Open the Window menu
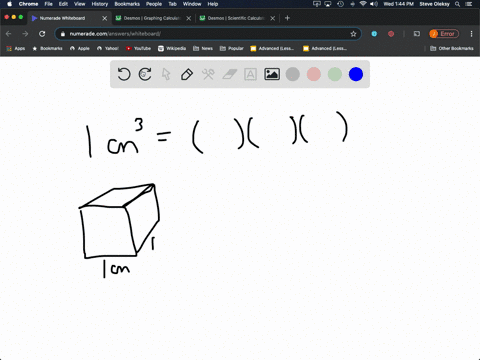Screen dimensions: 480x360 pyautogui.click(x=192, y=4)
